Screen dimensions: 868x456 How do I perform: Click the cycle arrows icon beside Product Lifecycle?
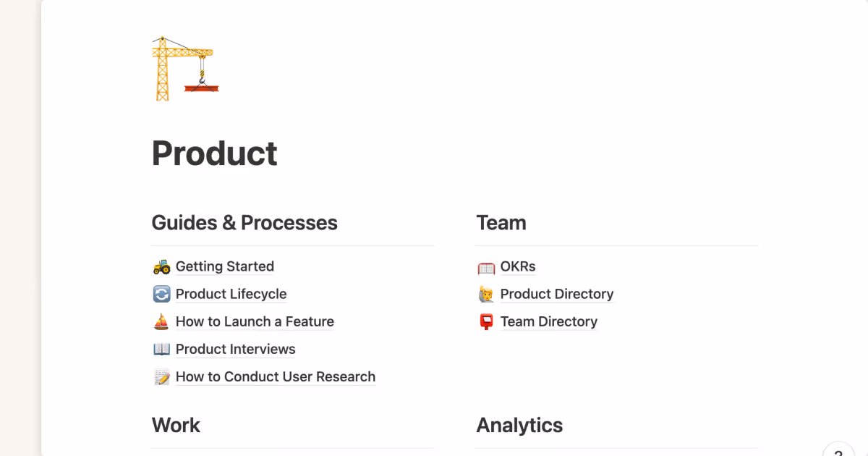(x=161, y=294)
